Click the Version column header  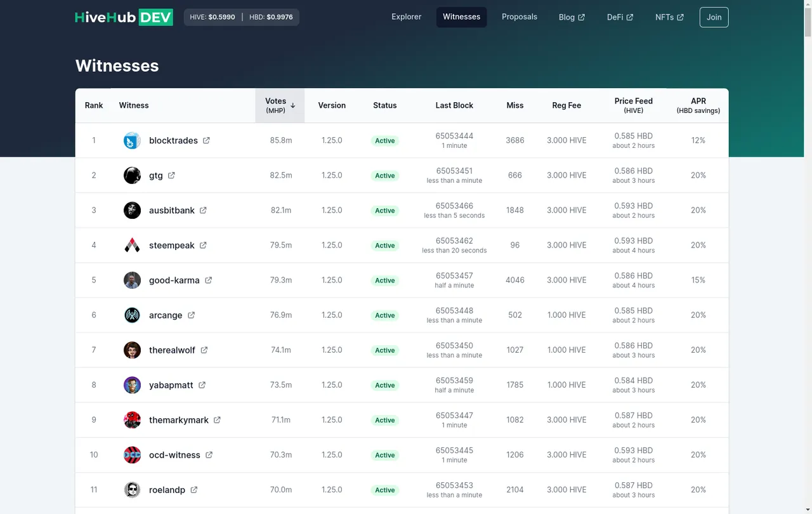tap(332, 105)
